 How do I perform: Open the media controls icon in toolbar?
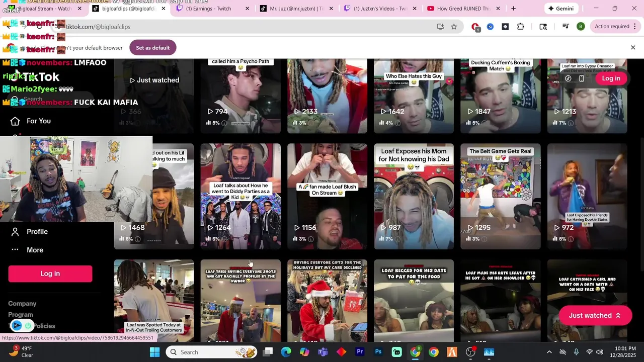point(566,27)
